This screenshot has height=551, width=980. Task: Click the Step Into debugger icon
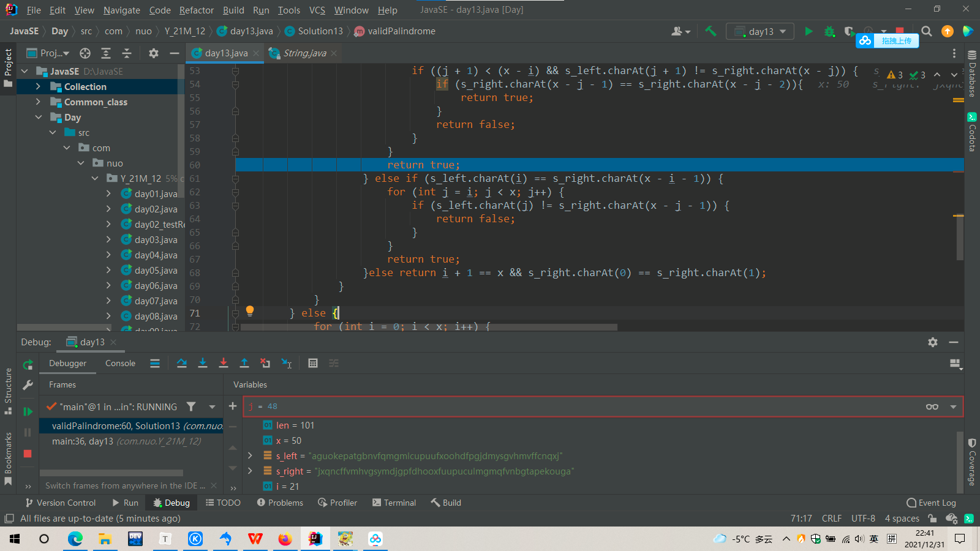click(203, 363)
